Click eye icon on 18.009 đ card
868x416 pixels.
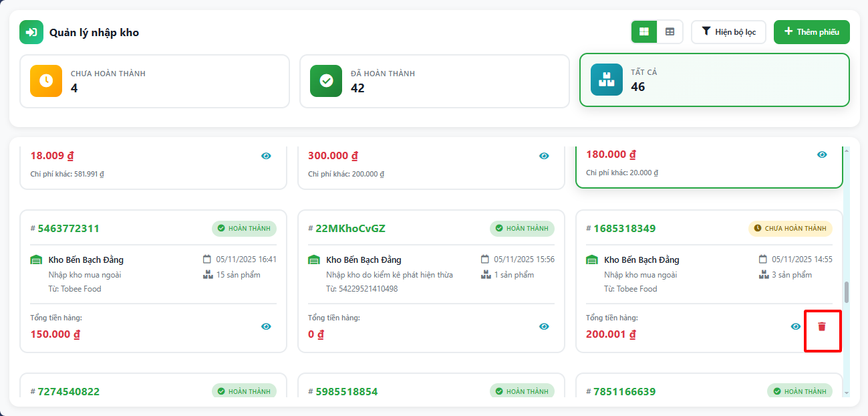pos(266,156)
